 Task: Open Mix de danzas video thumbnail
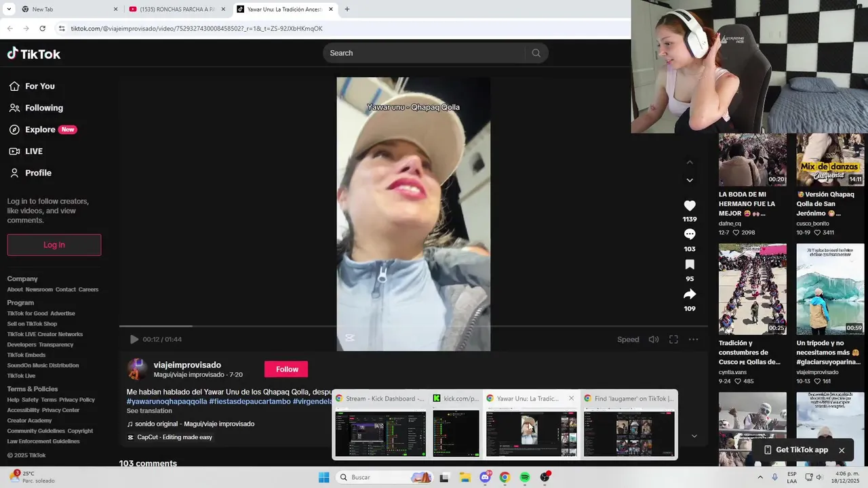point(830,159)
